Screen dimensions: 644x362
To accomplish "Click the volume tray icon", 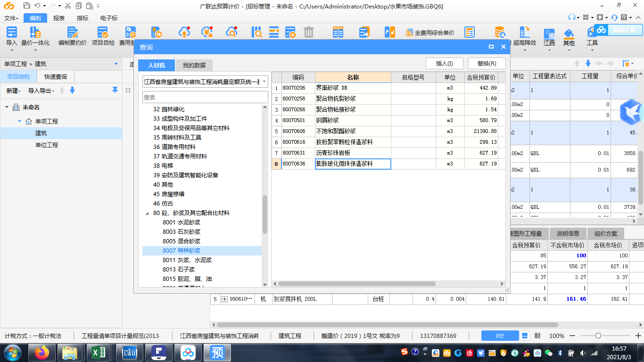I will pyautogui.click(x=583, y=353).
